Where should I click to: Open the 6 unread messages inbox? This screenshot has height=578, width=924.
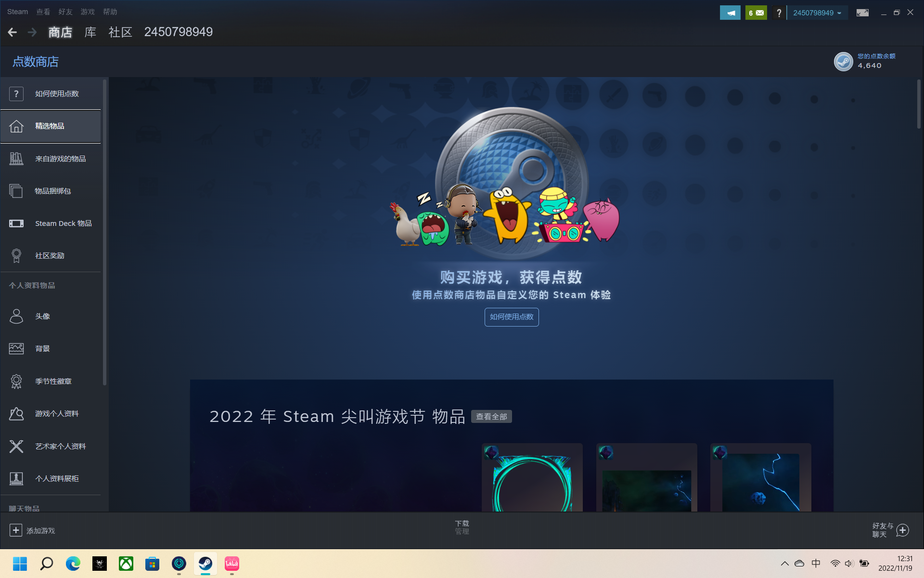(x=756, y=13)
